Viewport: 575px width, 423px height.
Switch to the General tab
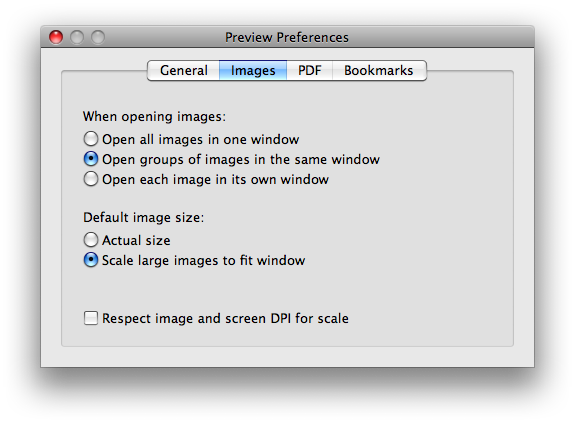click(x=184, y=70)
